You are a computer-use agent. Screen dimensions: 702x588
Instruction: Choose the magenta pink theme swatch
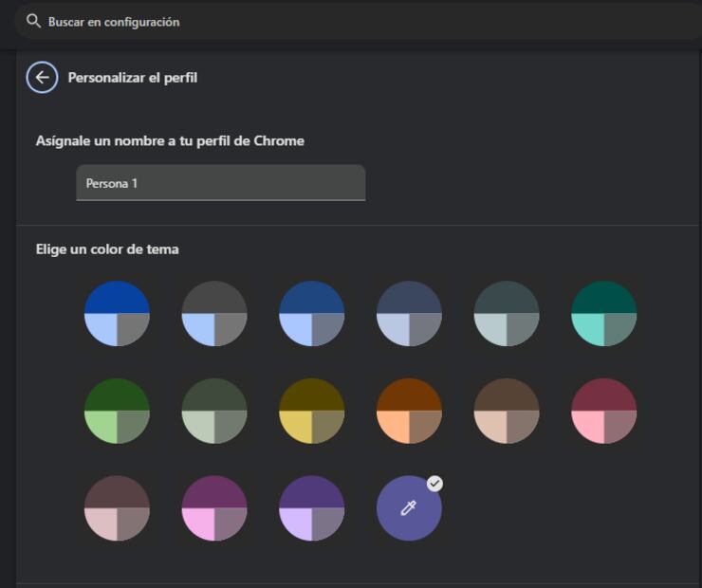pyautogui.click(x=214, y=508)
